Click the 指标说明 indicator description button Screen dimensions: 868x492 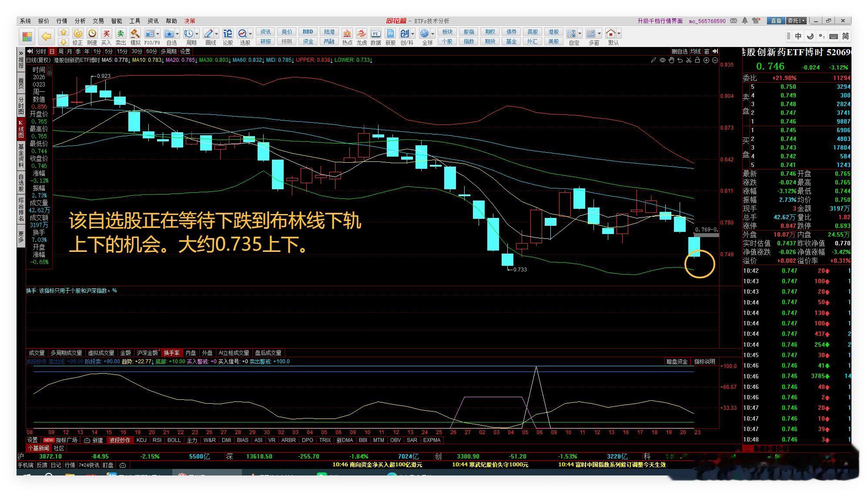(x=704, y=361)
